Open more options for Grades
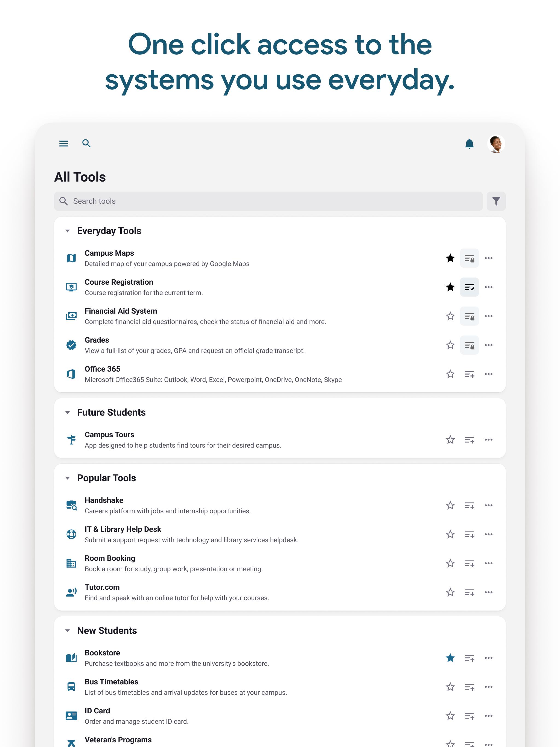The image size is (560, 747). coord(488,345)
